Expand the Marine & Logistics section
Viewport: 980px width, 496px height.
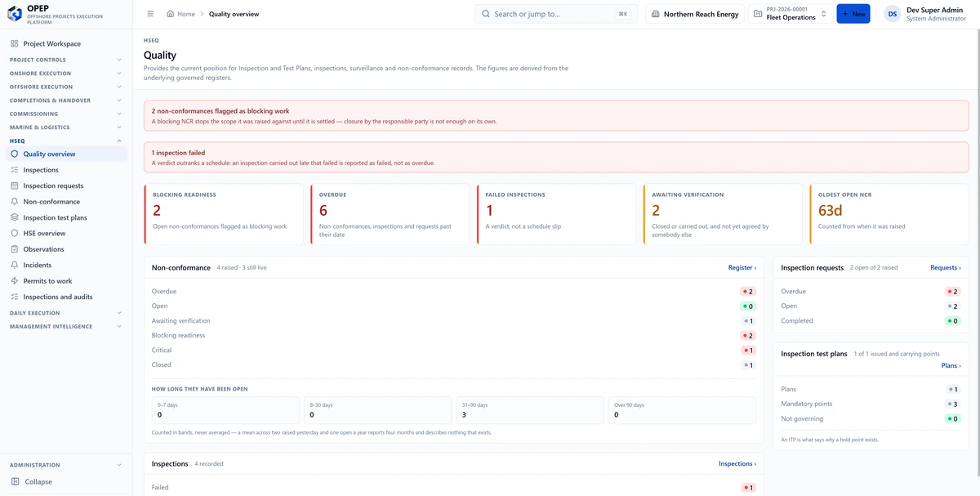(66, 127)
